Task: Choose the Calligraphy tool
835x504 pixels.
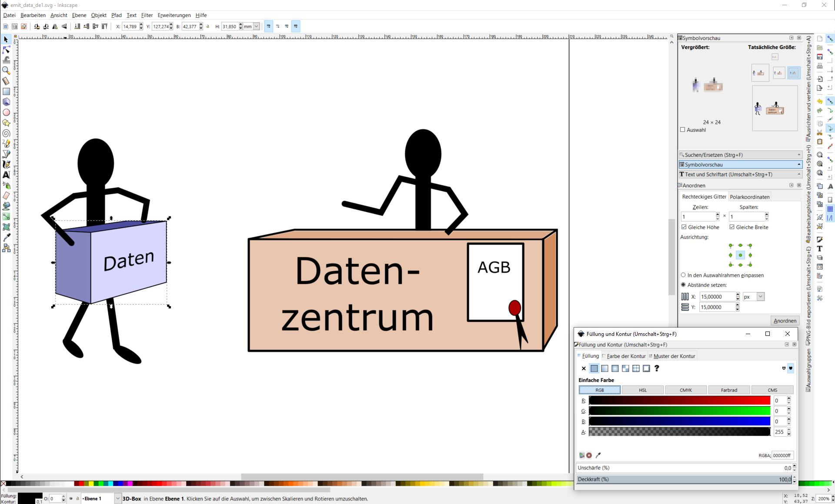Action: tap(6, 164)
